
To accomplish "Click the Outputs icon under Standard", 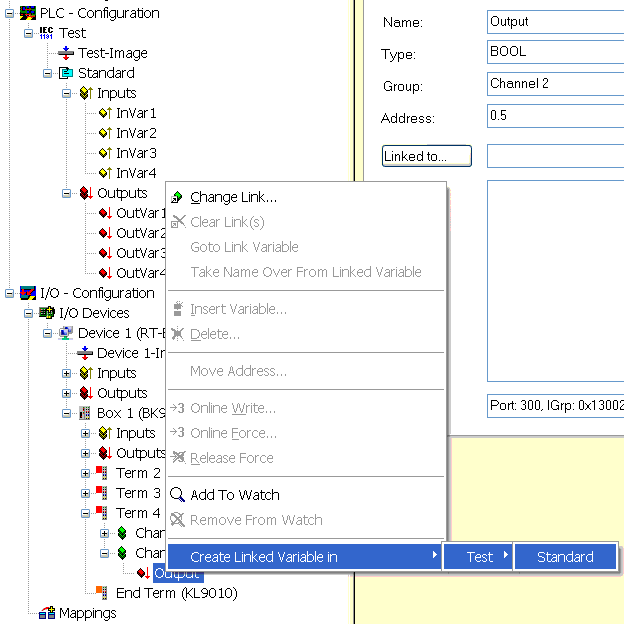I will pyautogui.click(x=86, y=193).
